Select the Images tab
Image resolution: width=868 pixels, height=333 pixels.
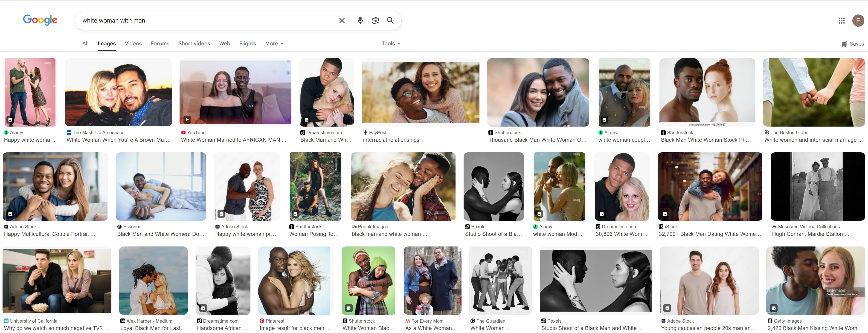pyautogui.click(x=107, y=43)
